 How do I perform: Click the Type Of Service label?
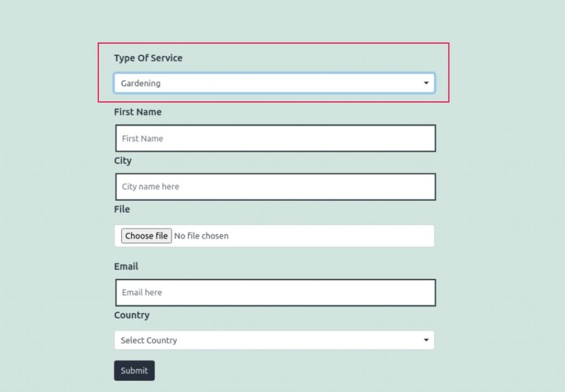148,58
